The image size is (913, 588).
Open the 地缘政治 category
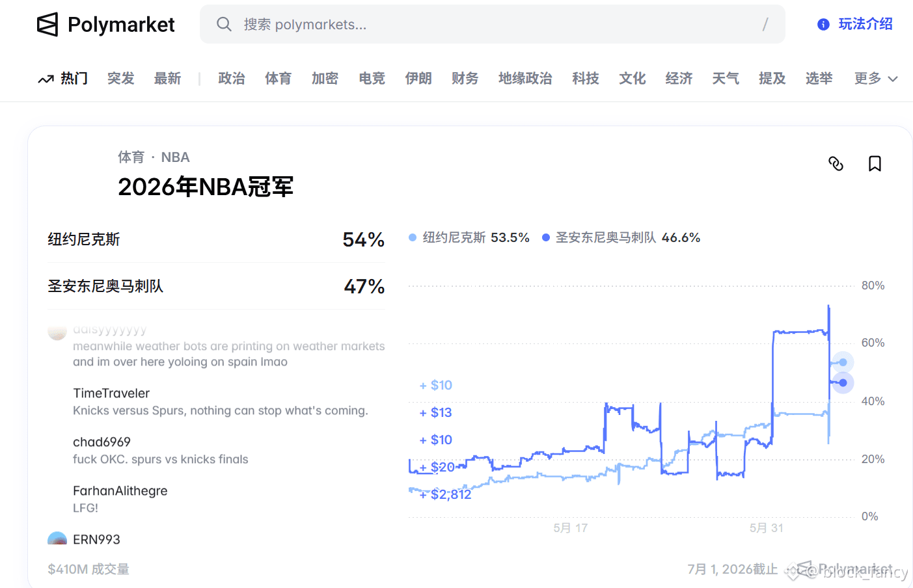[x=525, y=79]
